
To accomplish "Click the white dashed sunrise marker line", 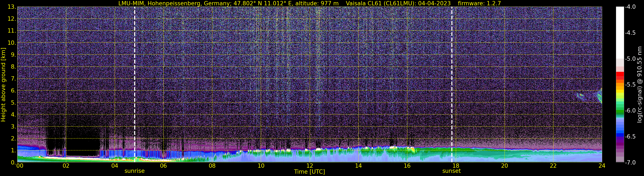I will 135,84.
